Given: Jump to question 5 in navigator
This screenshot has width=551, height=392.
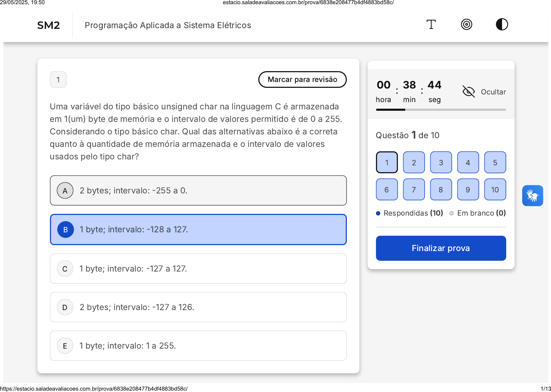Looking at the screenshot, I should coord(495,162).
